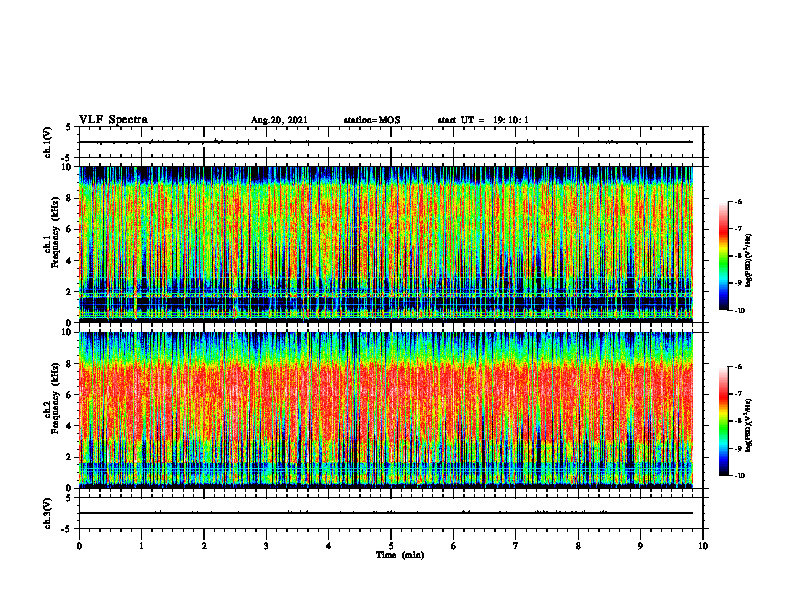Select the date text "Aug.20, 2021"
The width and height of the screenshot is (792, 612).
pyautogui.click(x=279, y=120)
